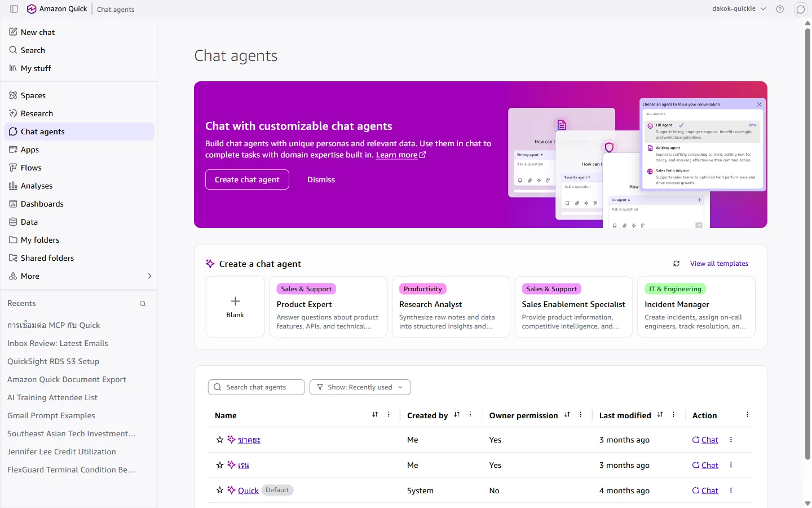Click the new chat icon at top right

pyautogui.click(x=801, y=9)
